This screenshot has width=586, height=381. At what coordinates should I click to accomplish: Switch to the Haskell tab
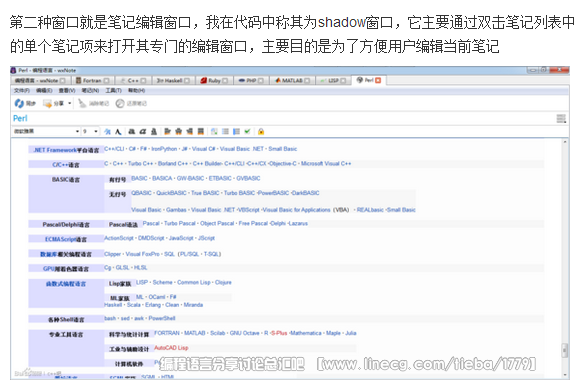tap(173, 80)
